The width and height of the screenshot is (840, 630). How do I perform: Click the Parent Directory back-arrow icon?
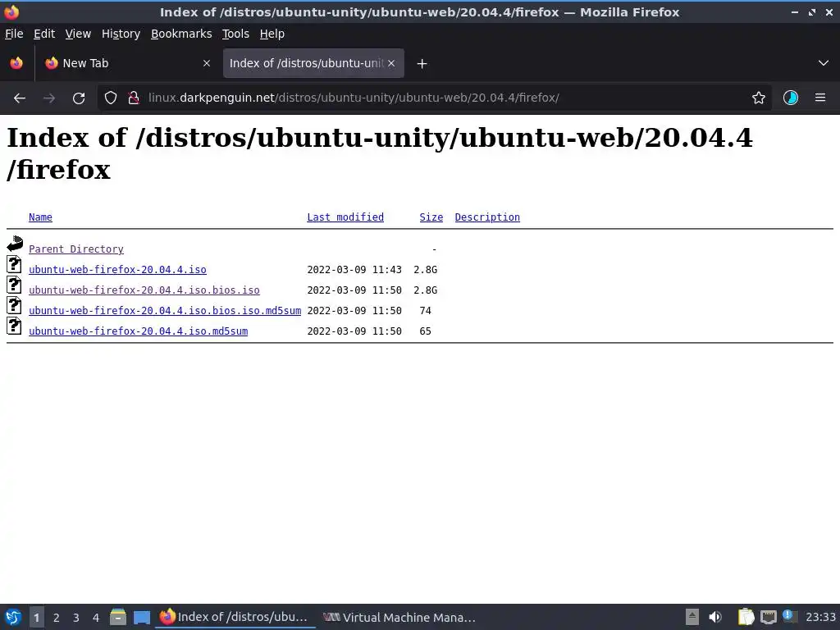(x=15, y=244)
